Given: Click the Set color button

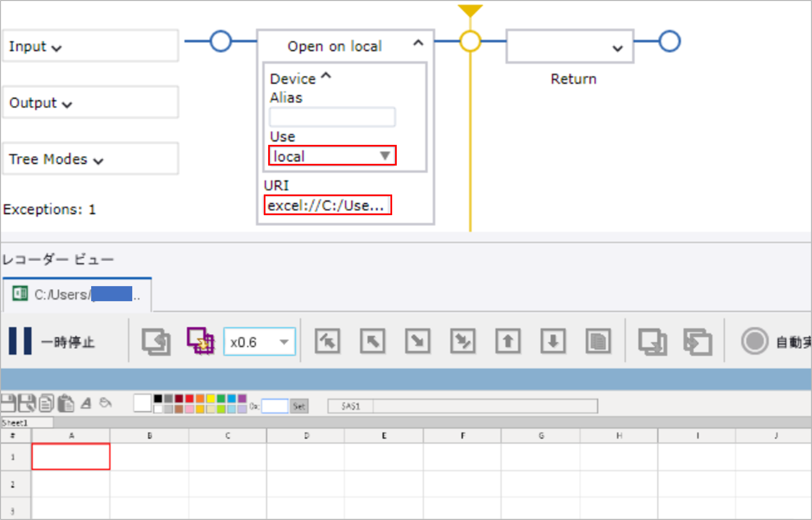Looking at the screenshot, I should click(299, 406).
